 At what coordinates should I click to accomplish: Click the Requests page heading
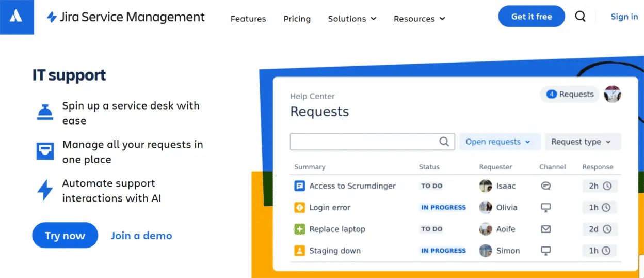(x=319, y=112)
